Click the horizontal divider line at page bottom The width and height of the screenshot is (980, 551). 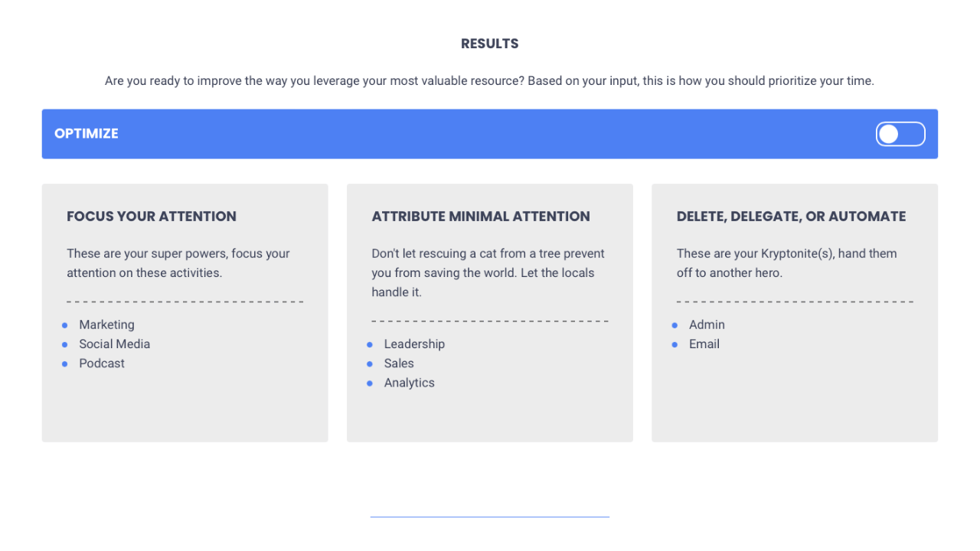click(490, 517)
